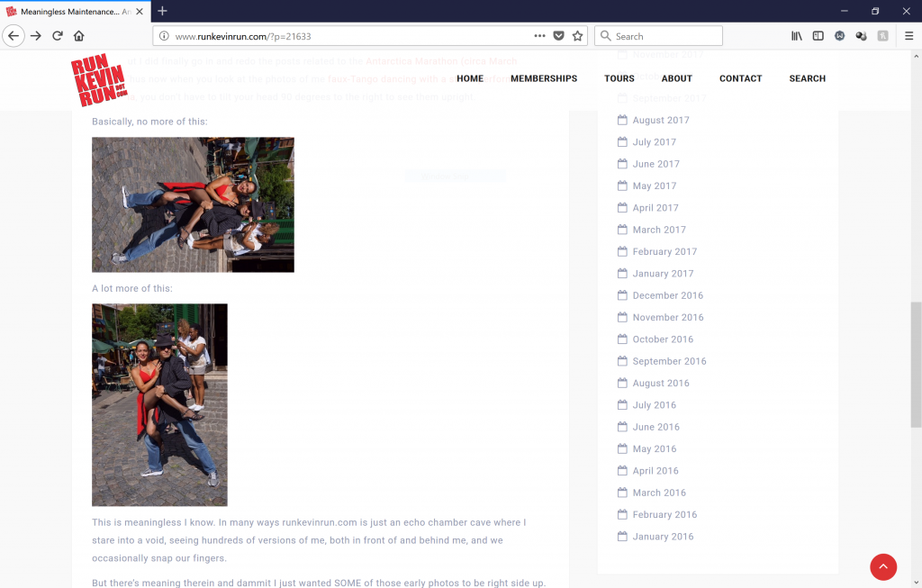Open the Firefox Library menu

(796, 36)
